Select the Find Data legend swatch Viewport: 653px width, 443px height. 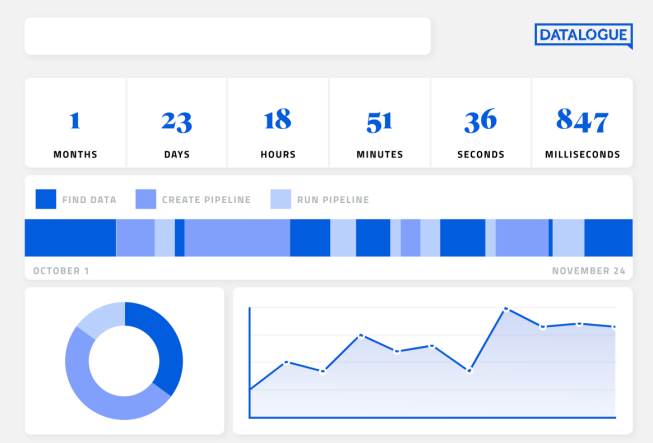46,199
